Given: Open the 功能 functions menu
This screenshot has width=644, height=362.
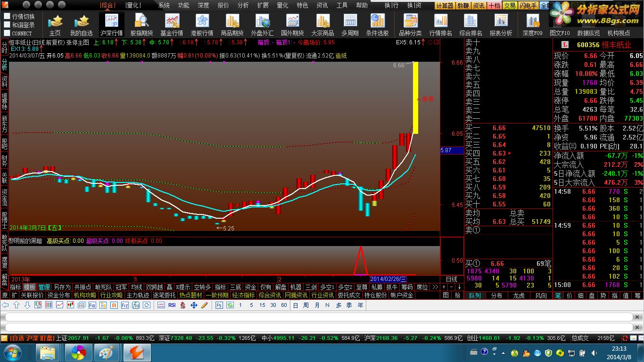Looking at the screenshot, I should point(184,5).
